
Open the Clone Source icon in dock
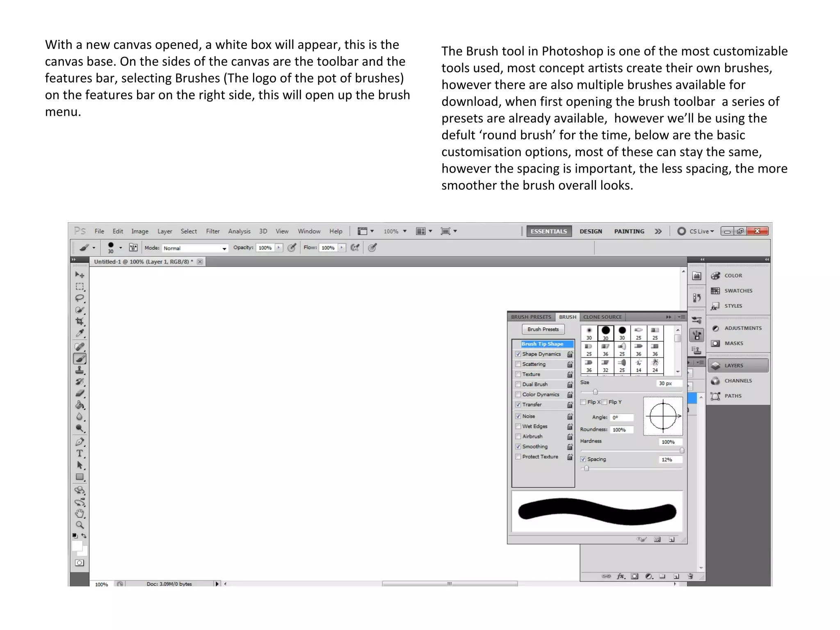[x=696, y=350]
